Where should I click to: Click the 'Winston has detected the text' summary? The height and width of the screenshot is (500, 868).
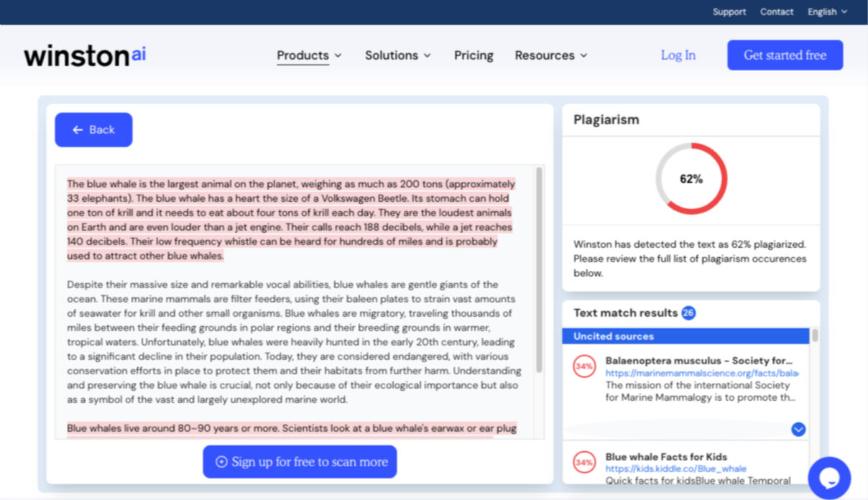(x=690, y=259)
